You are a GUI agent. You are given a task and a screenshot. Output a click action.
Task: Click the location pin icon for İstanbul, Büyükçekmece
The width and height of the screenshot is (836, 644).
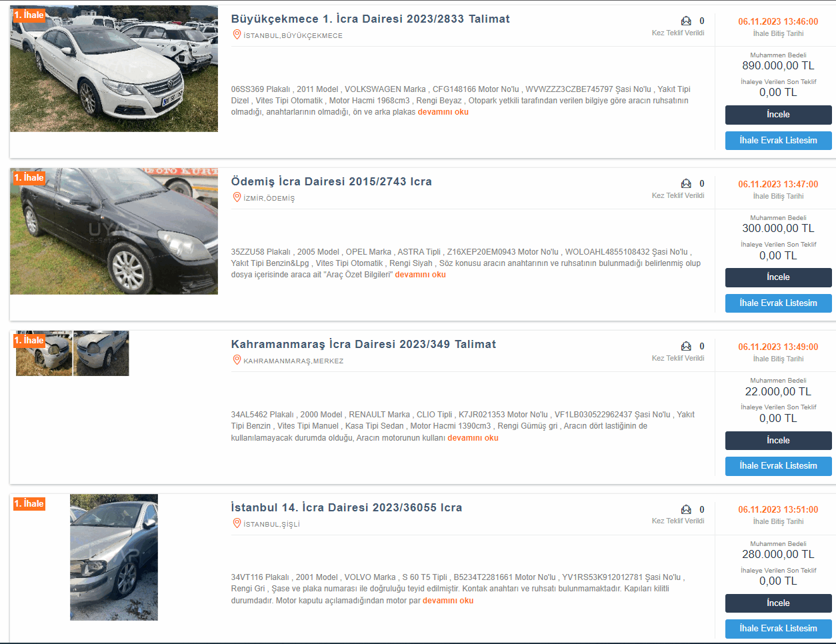pyautogui.click(x=236, y=35)
